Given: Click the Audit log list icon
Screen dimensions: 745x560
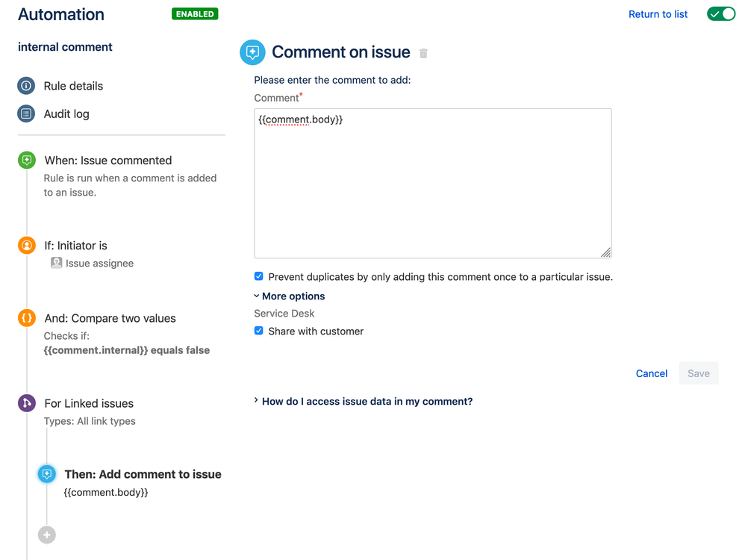Looking at the screenshot, I should (x=26, y=114).
